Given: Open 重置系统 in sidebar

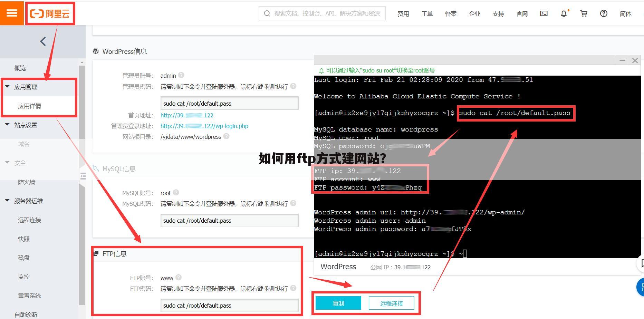Looking at the screenshot, I should (x=30, y=296).
